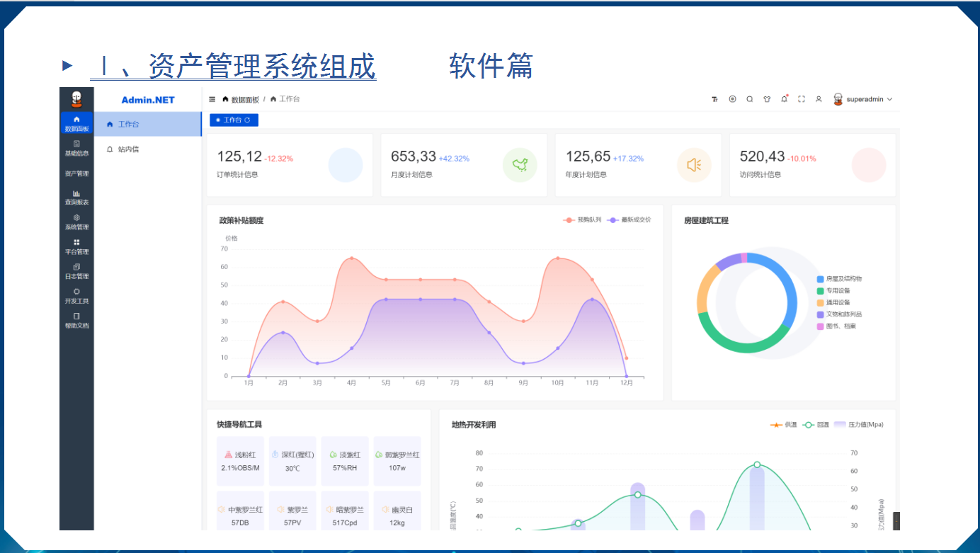
Task: Click the user profile icon in the header
Action: pos(819,99)
